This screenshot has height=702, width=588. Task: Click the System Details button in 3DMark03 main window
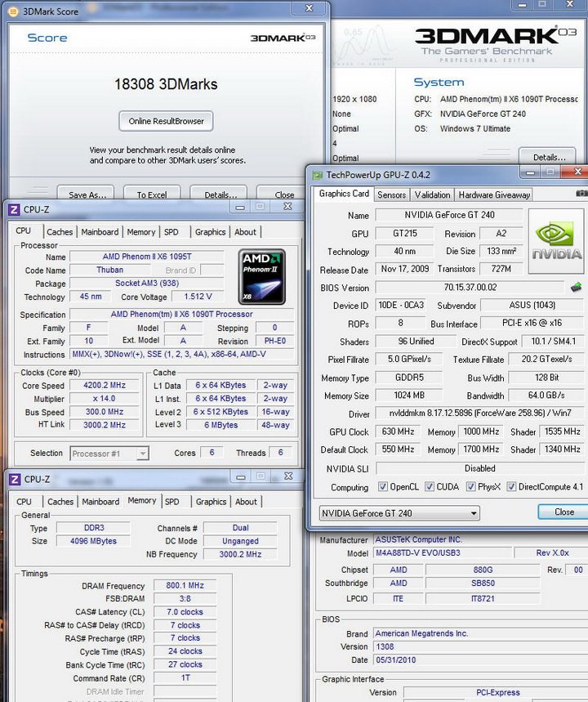(x=548, y=156)
